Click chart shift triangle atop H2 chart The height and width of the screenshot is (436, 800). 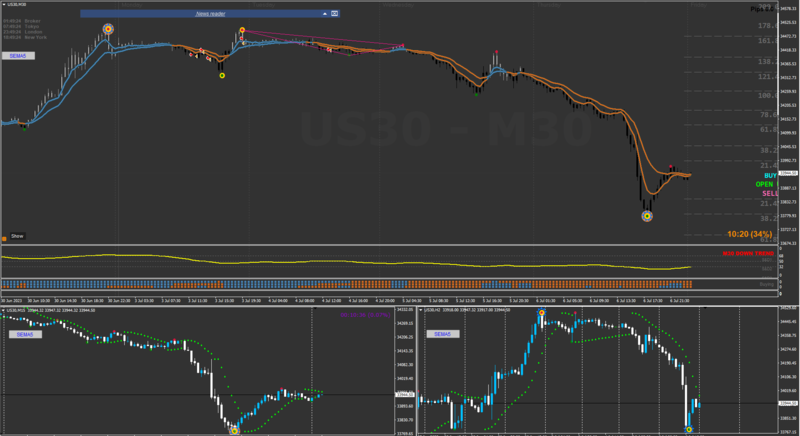tap(705, 308)
